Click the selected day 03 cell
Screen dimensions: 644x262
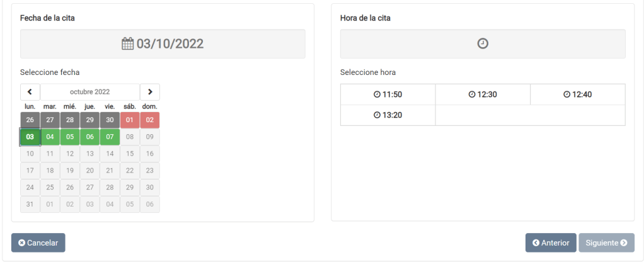pyautogui.click(x=30, y=137)
